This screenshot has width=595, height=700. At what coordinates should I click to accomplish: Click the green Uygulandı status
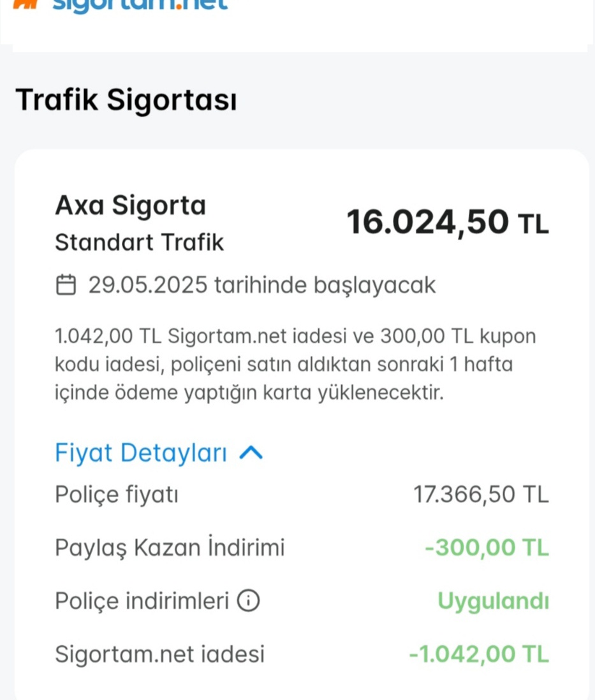coord(493,601)
